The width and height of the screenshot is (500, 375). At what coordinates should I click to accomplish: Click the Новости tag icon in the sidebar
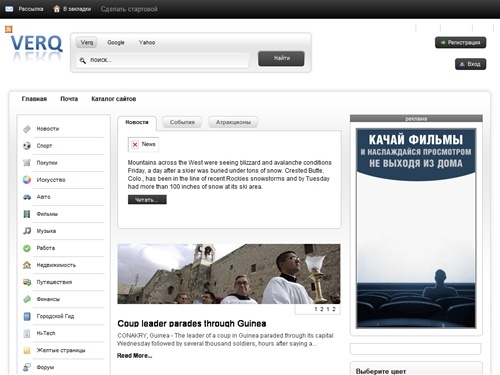tap(27, 129)
